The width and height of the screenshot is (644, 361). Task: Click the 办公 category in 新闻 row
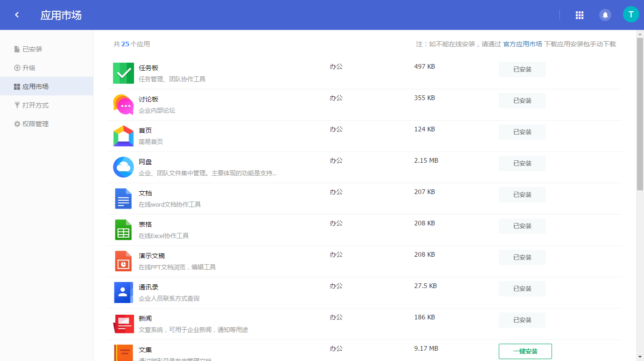click(x=336, y=317)
